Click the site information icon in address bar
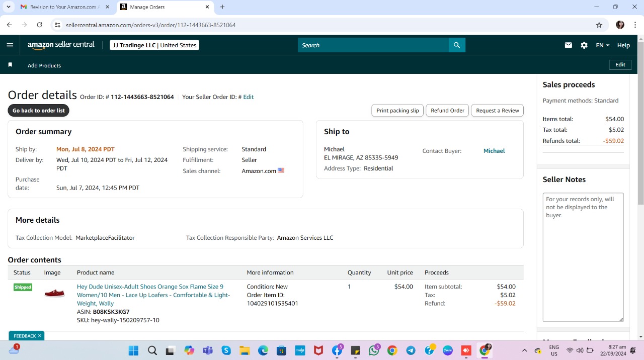The image size is (644, 360). (x=57, y=25)
